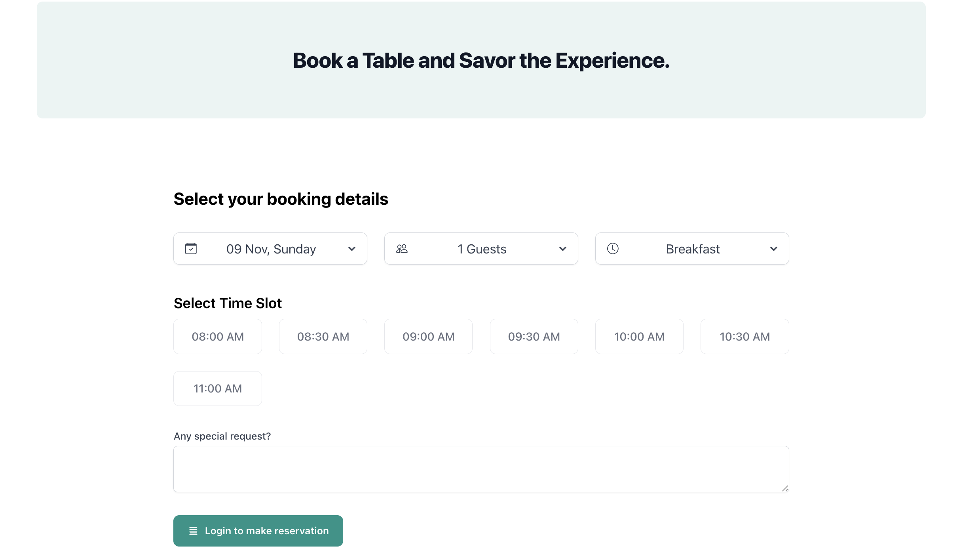Click the chevron on the date field
The image size is (980, 560).
(351, 249)
